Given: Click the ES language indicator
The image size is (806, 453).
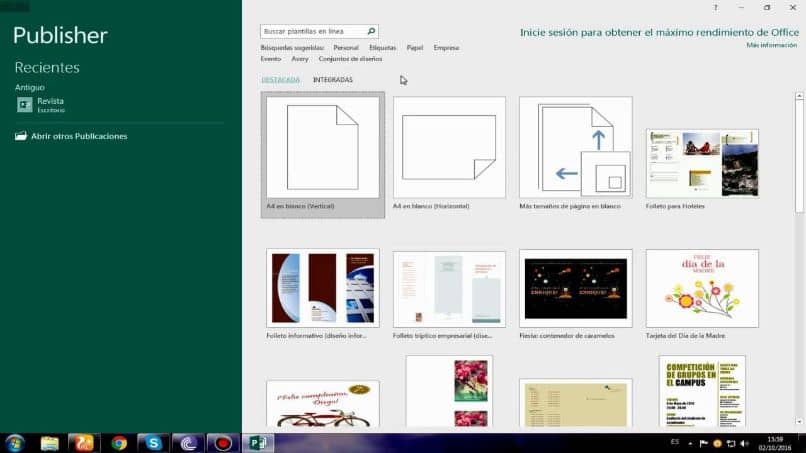Looking at the screenshot, I should click(674, 443).
